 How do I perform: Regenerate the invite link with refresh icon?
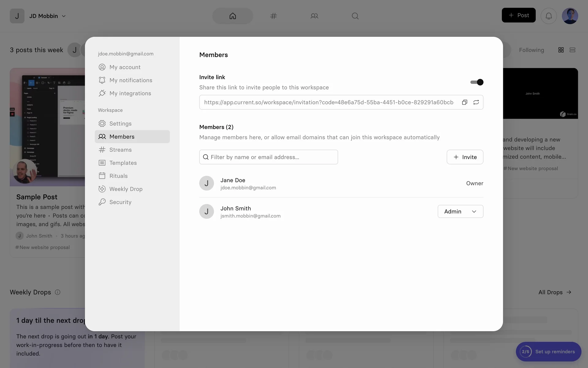476,102
